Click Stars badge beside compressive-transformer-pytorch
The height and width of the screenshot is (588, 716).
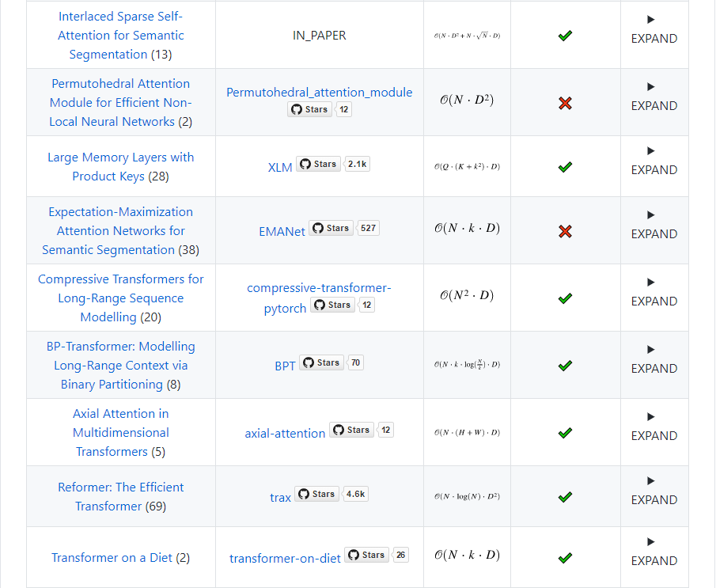331,305
